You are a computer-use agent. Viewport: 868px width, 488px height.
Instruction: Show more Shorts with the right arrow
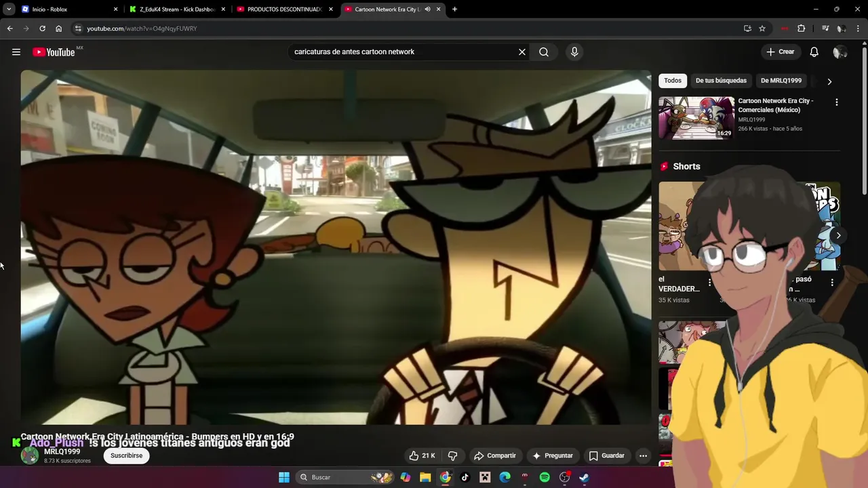(838, 236)
